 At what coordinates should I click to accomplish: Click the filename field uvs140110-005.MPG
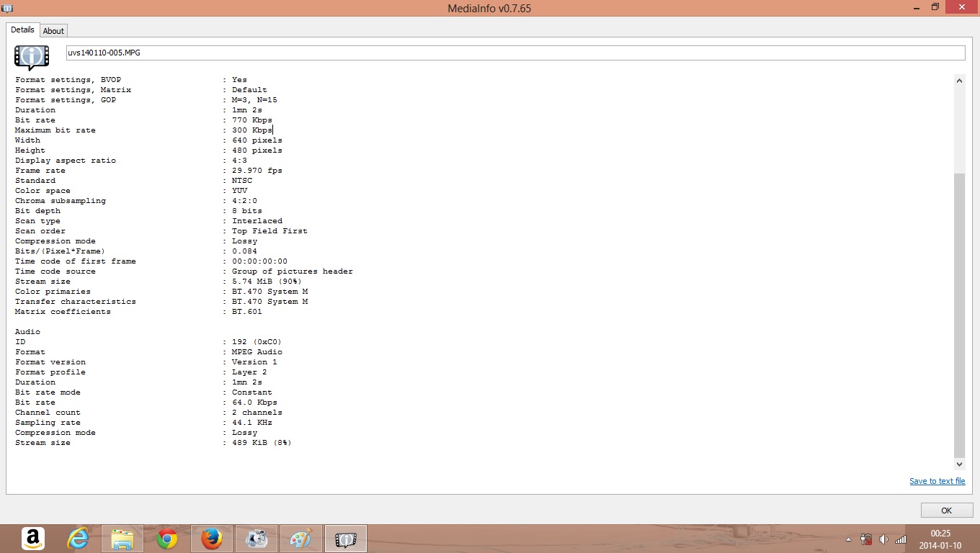515,53
